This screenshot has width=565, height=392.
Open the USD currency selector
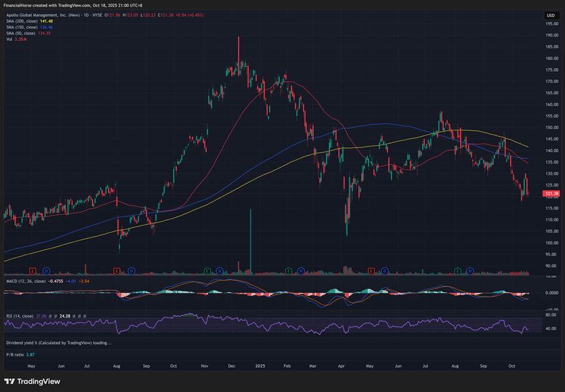point(551,15)
